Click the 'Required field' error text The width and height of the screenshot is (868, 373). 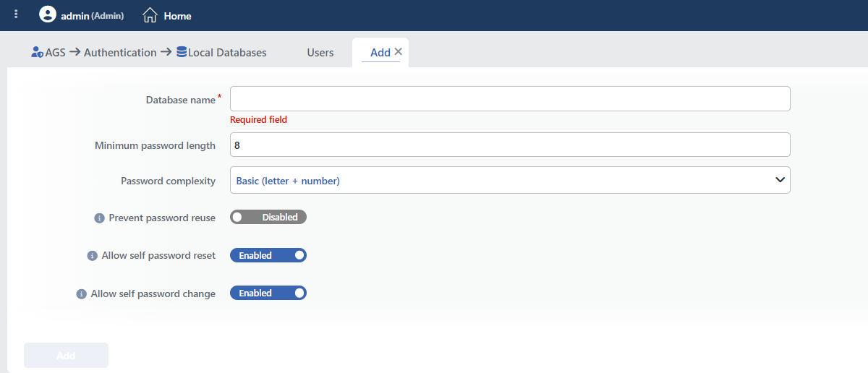(258, 120)
